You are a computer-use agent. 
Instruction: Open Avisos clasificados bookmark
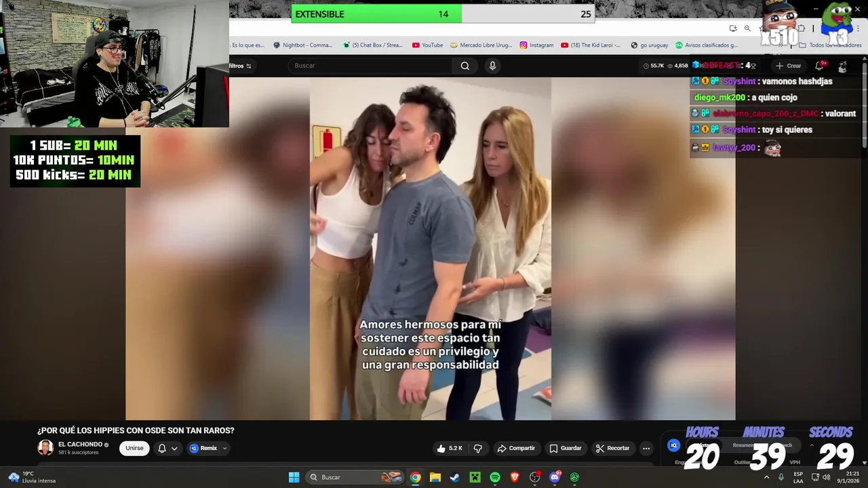706,45
